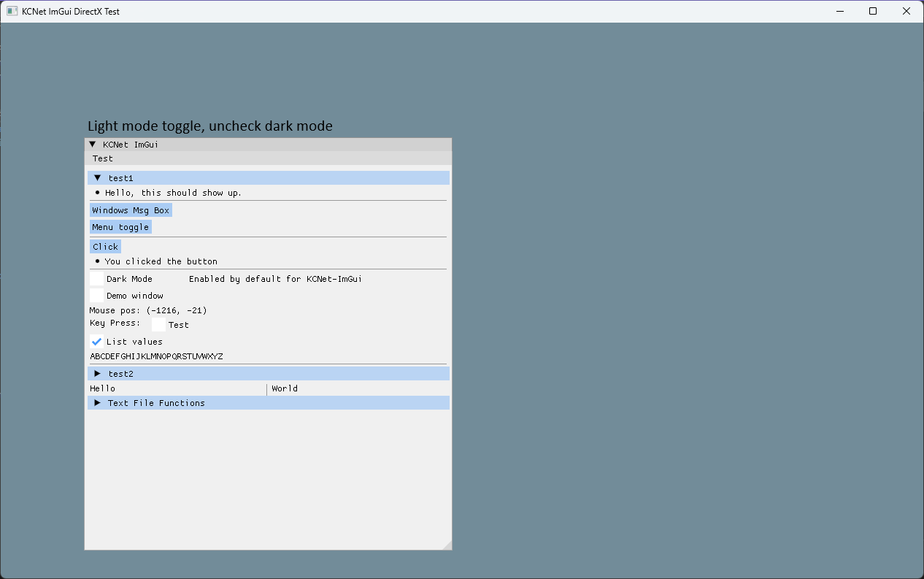Collapse the test1 header
Image resolution: width=924 pixels, height=579 pixels.
point(269,178)
